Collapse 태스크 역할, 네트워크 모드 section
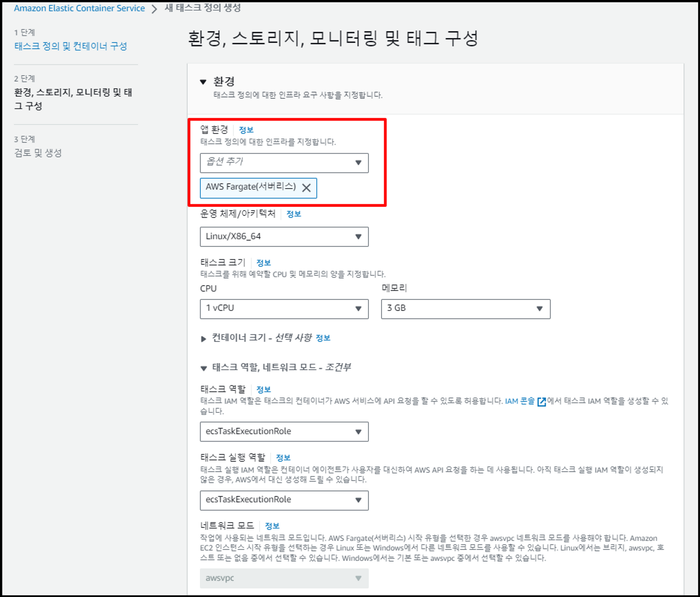 pyautogui.click(x=203, y=368)
